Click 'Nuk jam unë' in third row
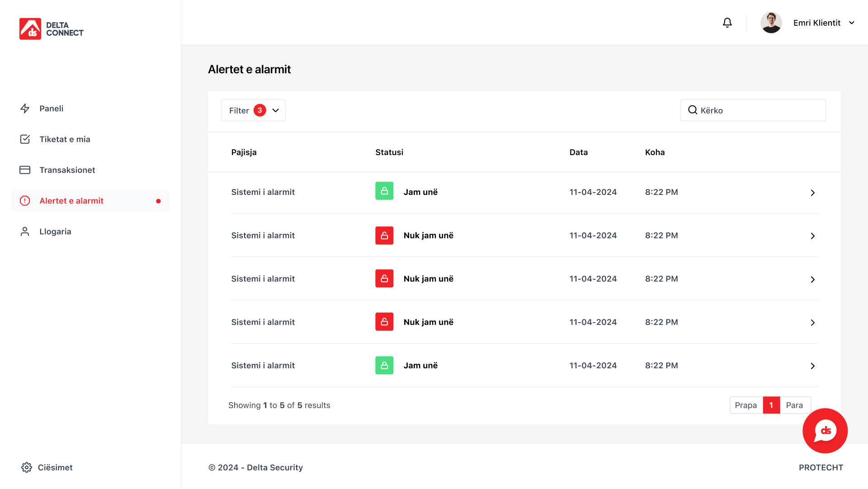The image size is (868, 489). (428, 279)
